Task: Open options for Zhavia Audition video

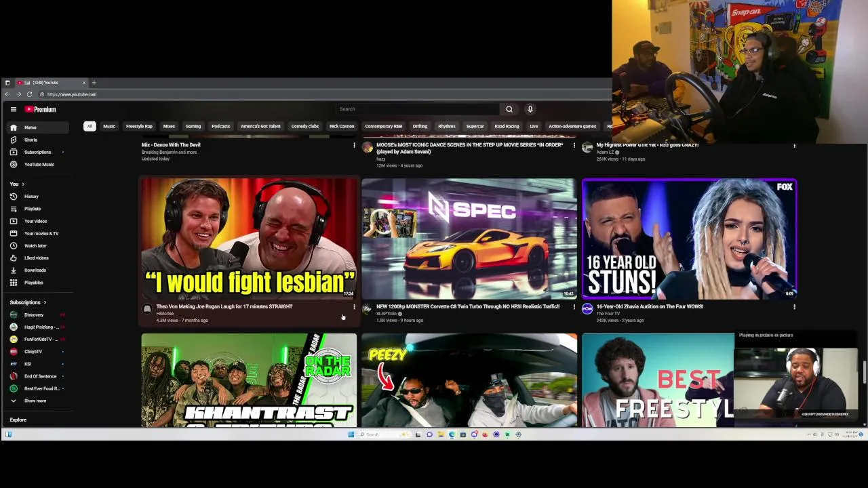Action: (795, 307)
